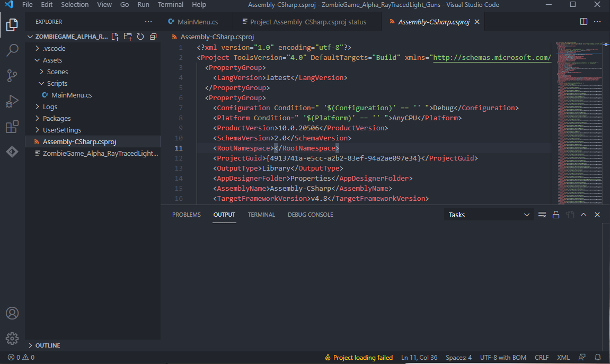Open the Go menu
610x364 pixels.
tap(125, 5)
